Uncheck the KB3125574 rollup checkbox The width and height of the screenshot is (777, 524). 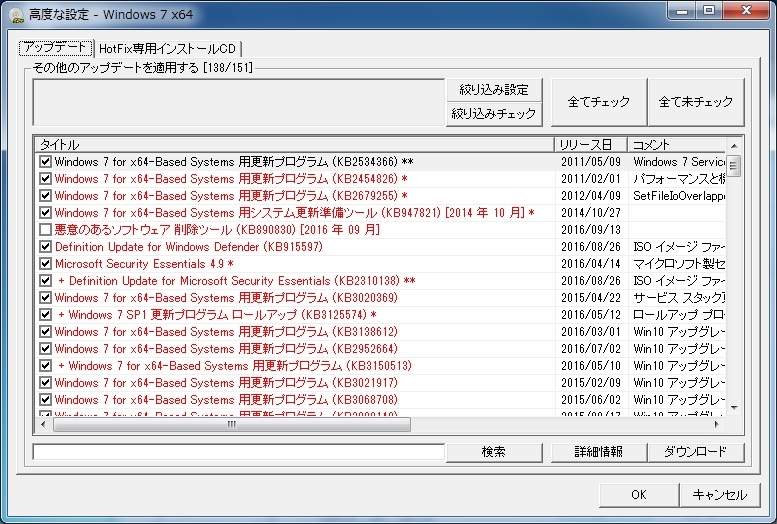click(x=46, y=314)
